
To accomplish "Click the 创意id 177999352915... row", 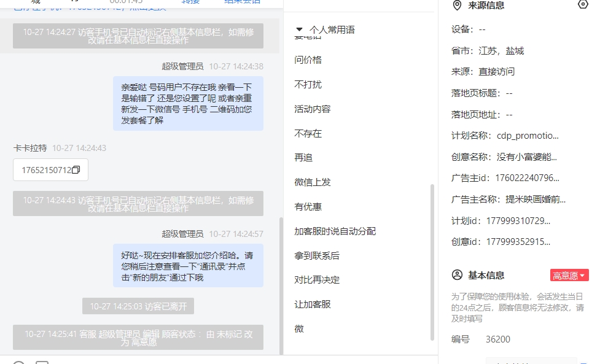I will tap(501, 242).
